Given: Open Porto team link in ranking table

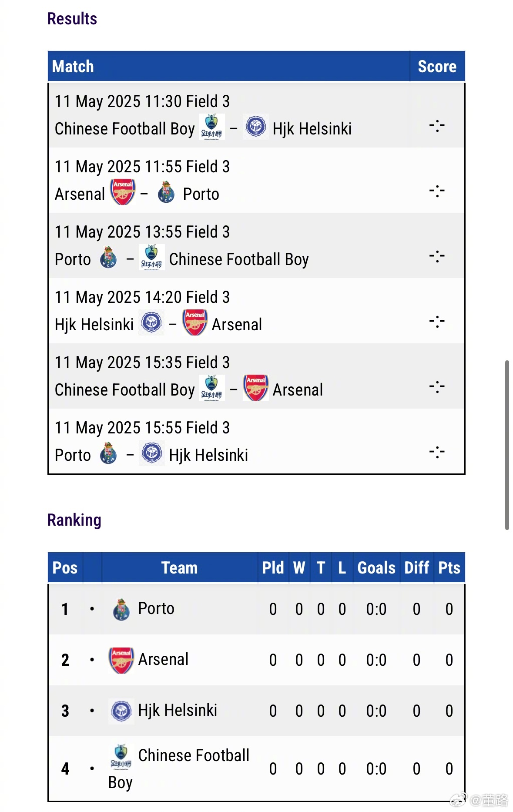Looking at the screenshot, I should [156, 608].
